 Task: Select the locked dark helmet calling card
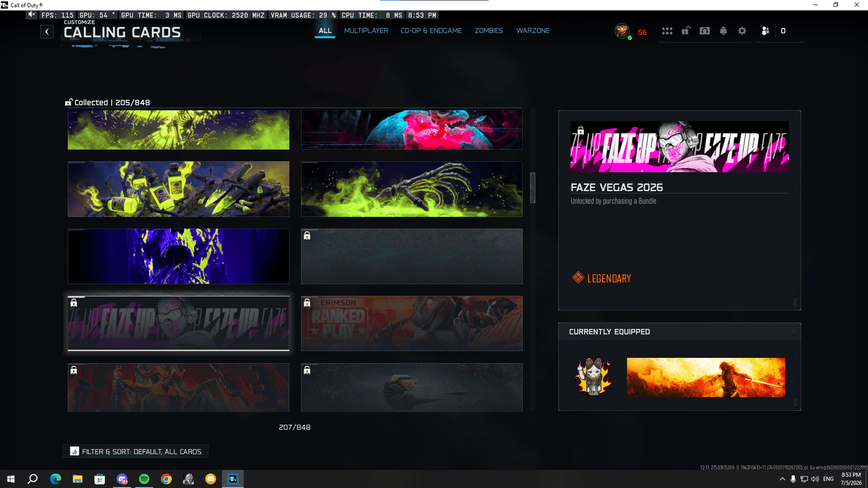point(412,388)
